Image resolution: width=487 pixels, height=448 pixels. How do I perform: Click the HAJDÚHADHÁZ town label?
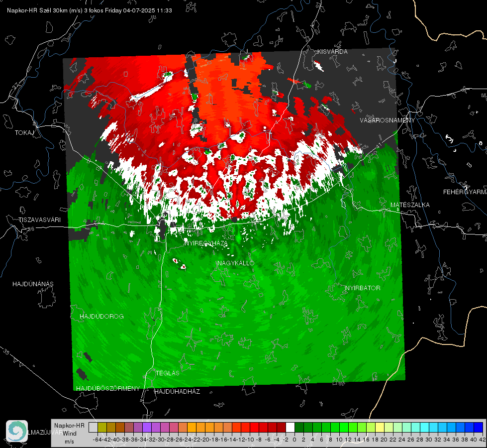(x=177, y=392)
